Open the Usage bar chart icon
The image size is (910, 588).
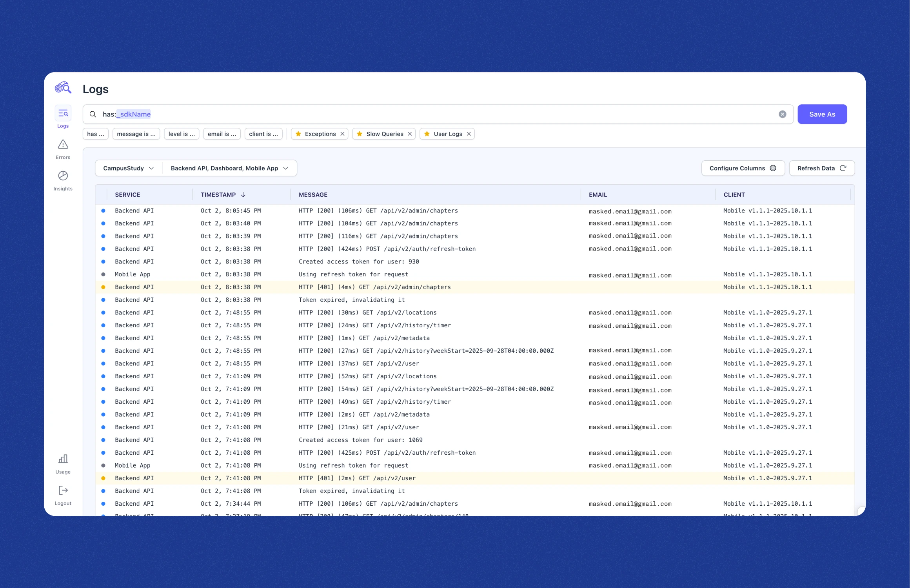63,459
